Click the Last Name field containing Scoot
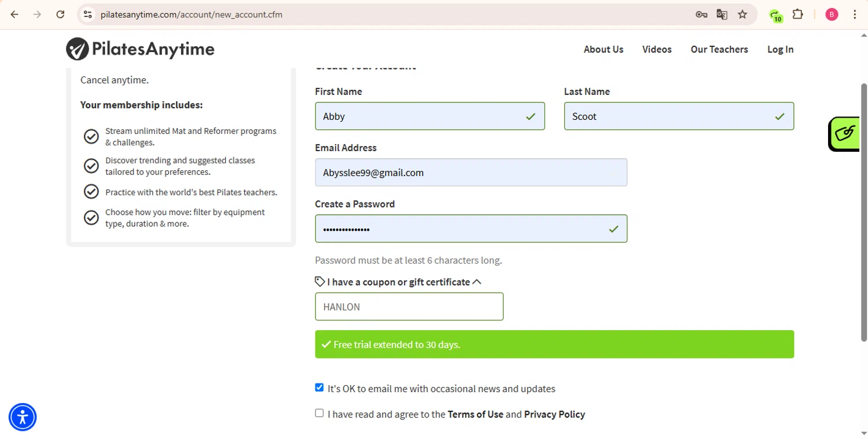The width and height of the screenshot is (868, 439). pos(679,116)
